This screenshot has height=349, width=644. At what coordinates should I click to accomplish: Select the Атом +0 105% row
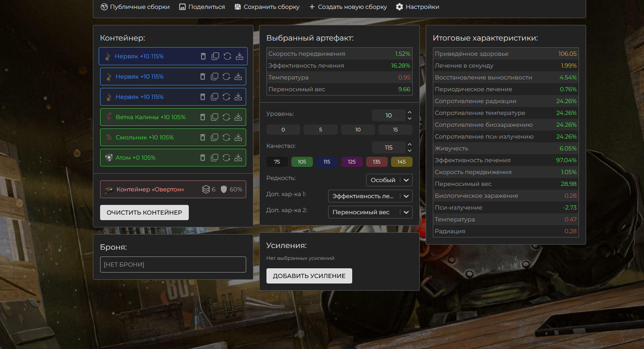tap(173, 158)
